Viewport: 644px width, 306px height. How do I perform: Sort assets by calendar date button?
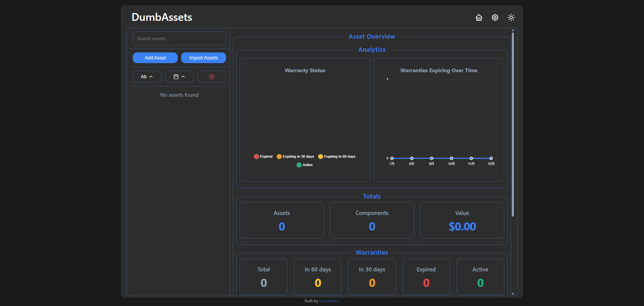tap(179, 77)
